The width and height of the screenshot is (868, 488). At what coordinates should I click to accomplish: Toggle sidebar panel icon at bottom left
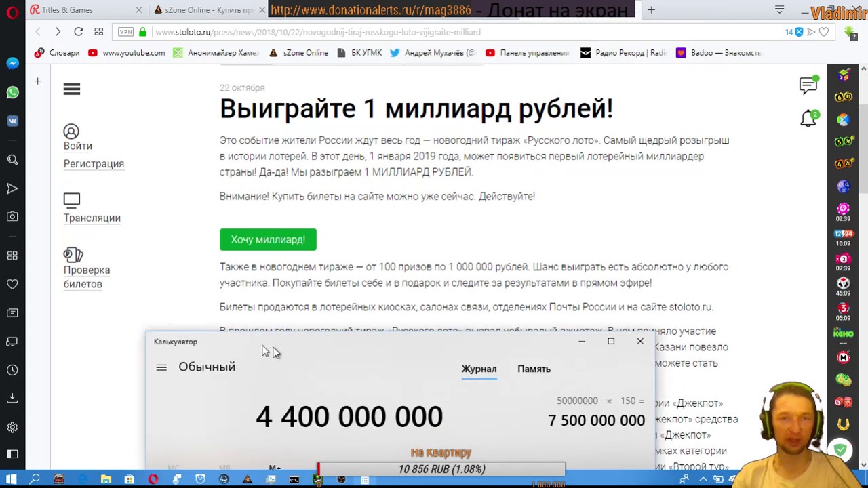click(12, 454)
